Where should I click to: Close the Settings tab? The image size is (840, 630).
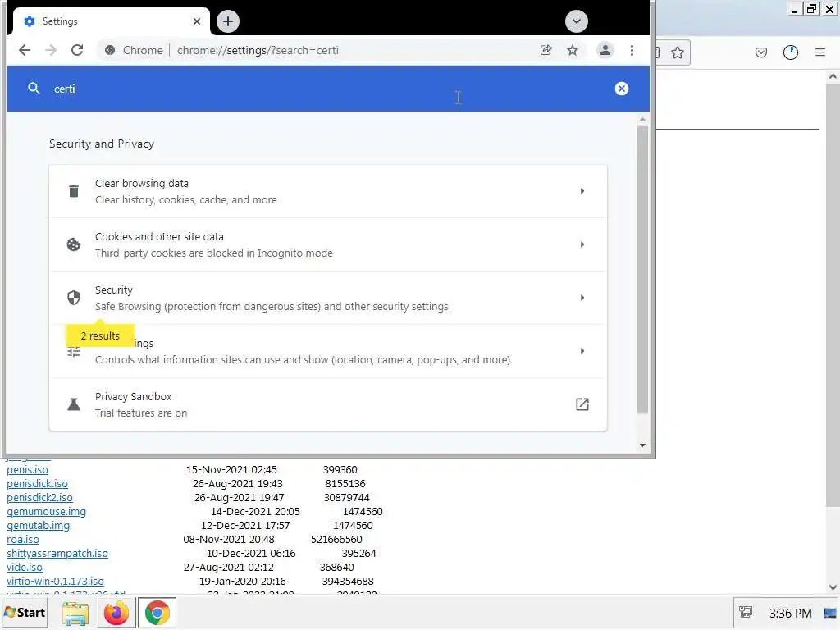(x=197, y=21)
